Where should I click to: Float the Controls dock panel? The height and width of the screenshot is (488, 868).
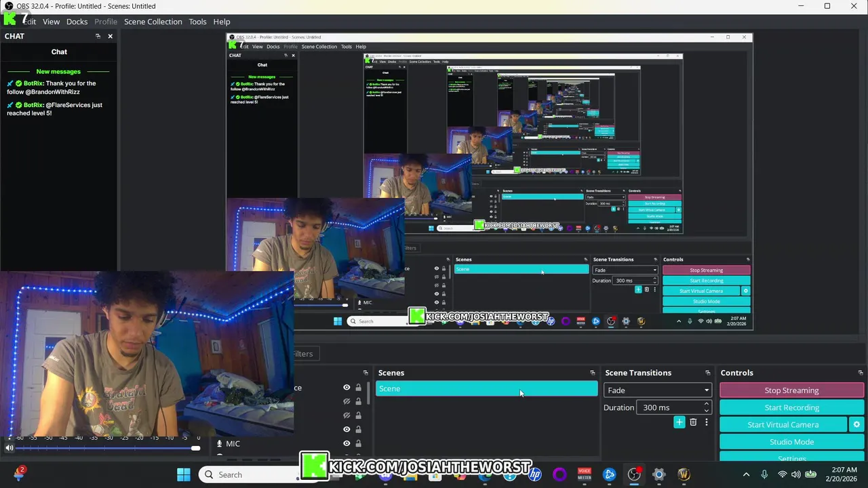coord(861,373)
